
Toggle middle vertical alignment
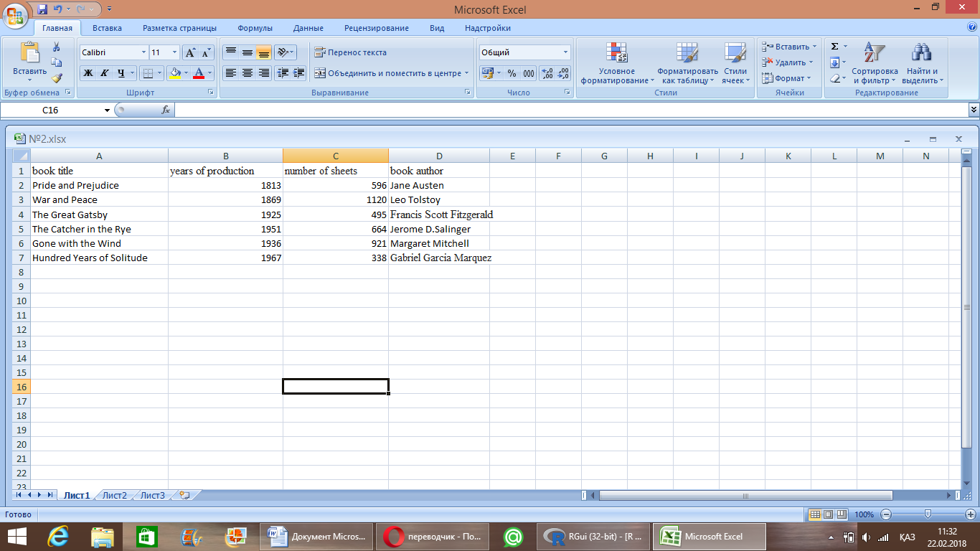tap(248, 52)
